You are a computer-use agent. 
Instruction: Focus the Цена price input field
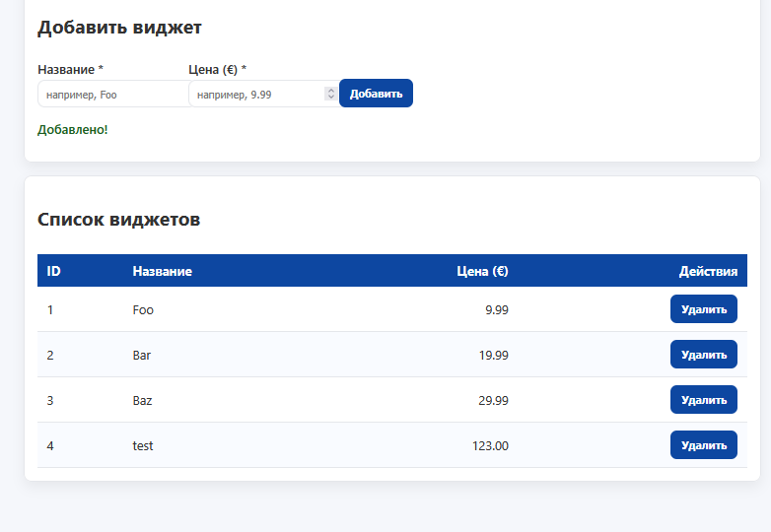256,95
